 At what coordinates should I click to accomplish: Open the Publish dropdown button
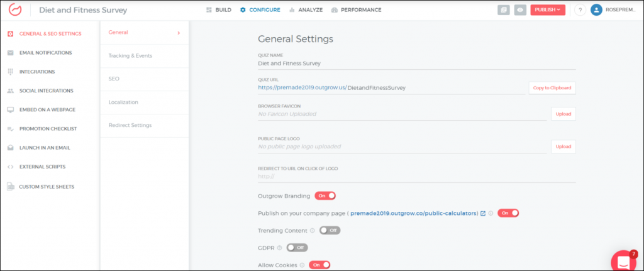click(548, 10)
